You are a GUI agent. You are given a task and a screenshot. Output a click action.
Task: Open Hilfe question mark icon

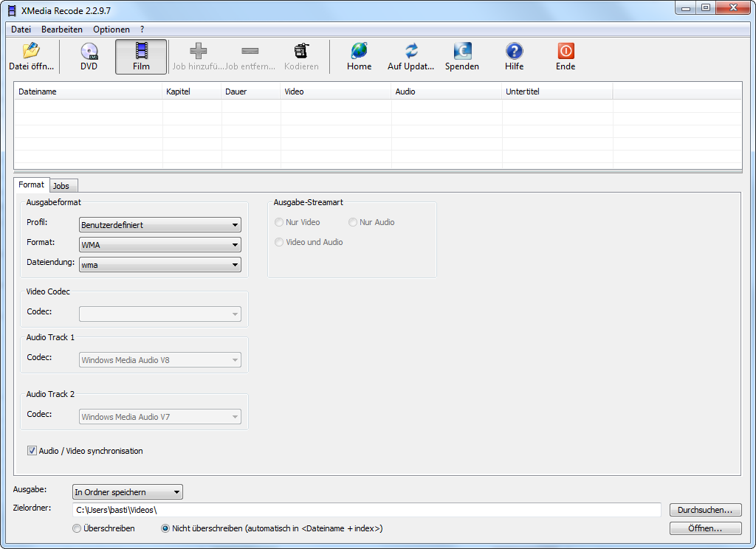514,51
